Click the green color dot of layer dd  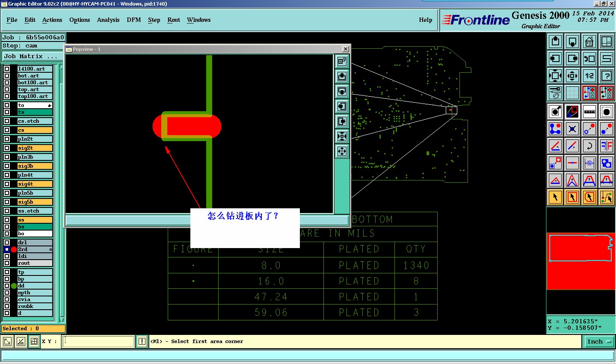[14, 286]
